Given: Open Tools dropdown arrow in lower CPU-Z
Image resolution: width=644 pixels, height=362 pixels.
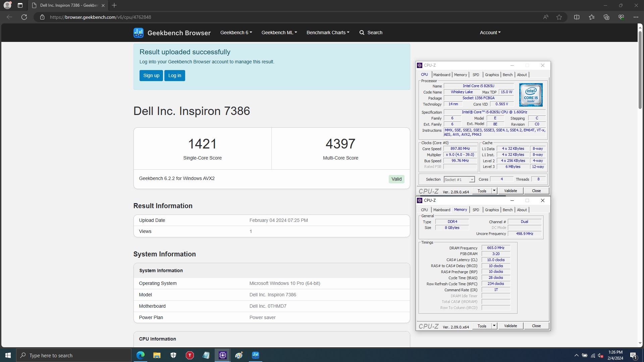Looking at the screenshot, I should click(494, 326).
